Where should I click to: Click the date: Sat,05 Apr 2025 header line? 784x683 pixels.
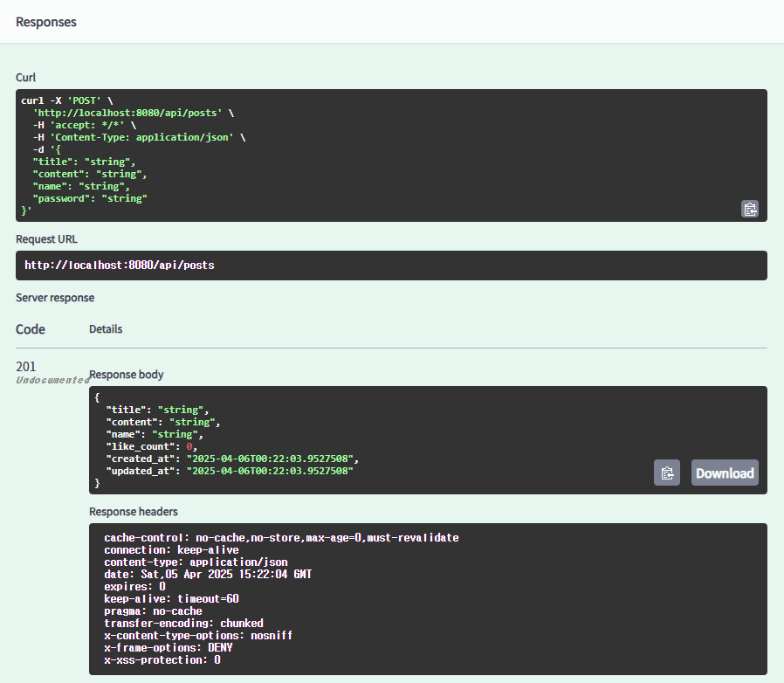click(208, 575)
